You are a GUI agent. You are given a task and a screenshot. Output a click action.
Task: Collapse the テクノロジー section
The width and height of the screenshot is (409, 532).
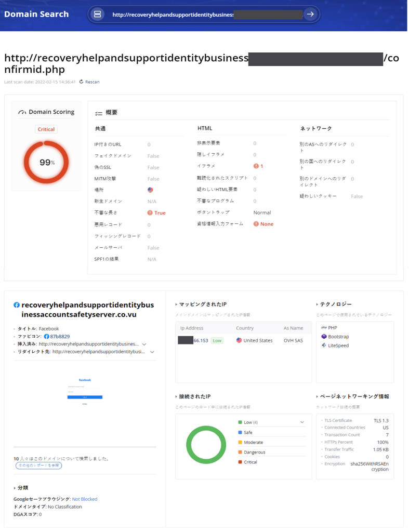pos(317,304)
